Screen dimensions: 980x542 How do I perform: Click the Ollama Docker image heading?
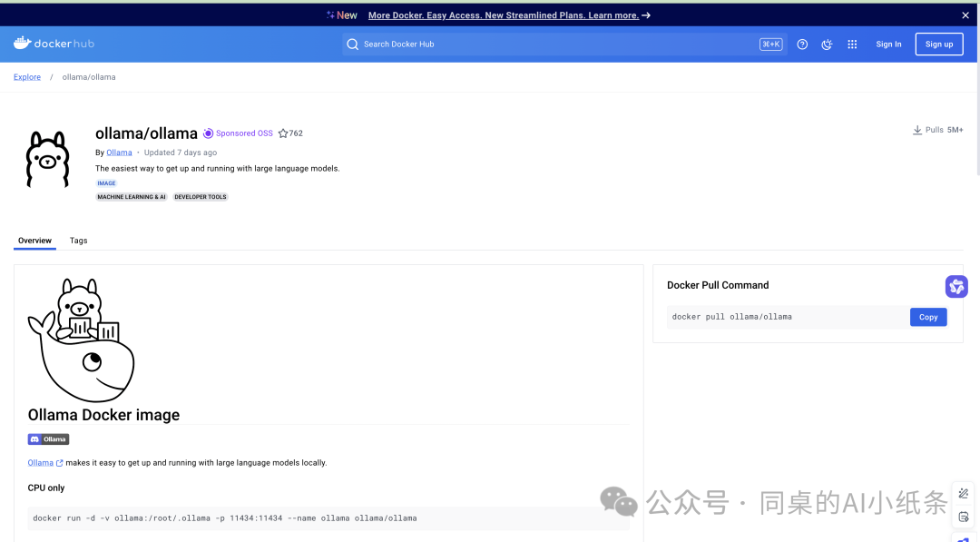pyautogui.click(x=103, y=415)
